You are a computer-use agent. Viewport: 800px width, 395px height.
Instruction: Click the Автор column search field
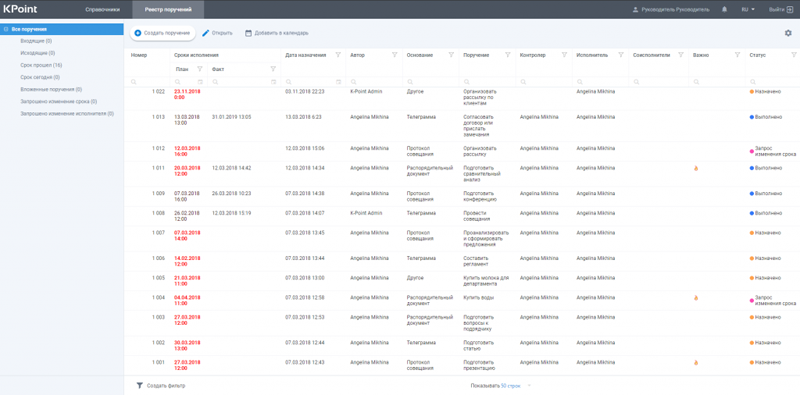coord(374,82)
